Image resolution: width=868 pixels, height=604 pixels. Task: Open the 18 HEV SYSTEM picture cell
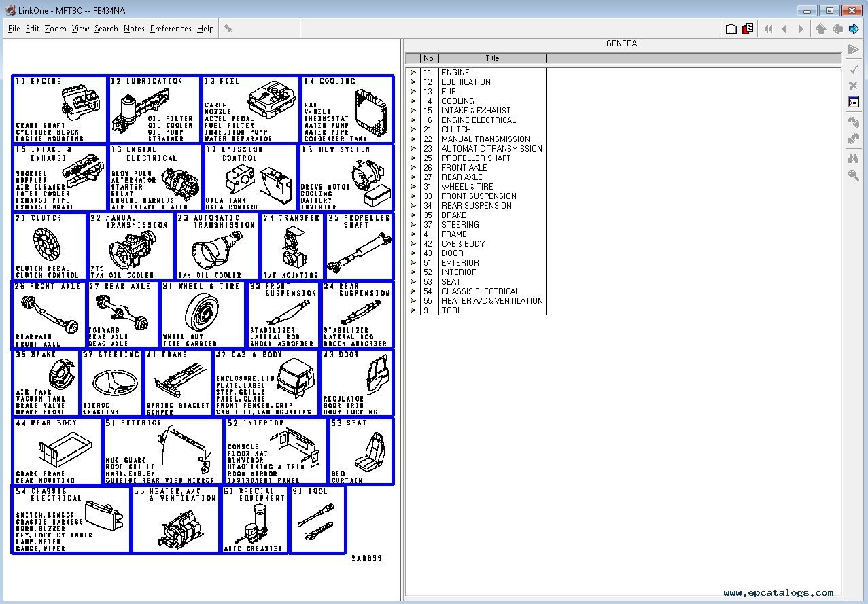coord(346,177)
